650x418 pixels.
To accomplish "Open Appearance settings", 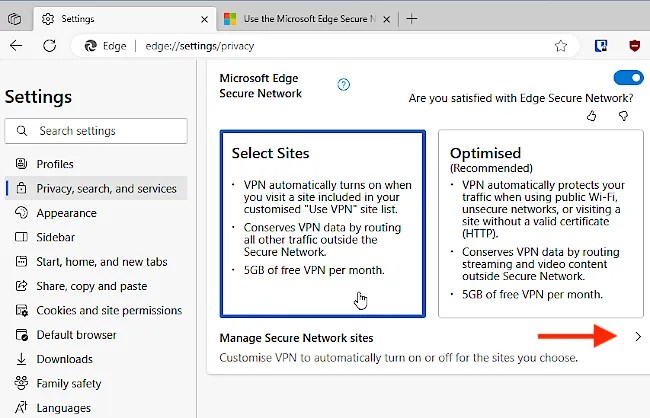I will click(96, 213).
